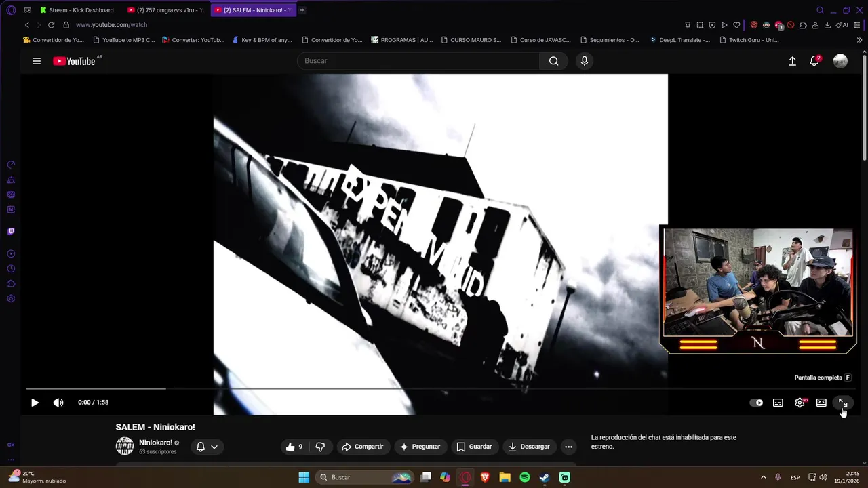The image size is (868, 488).
Task: Toggle subtitles in the video player
Action: (778, 403)
